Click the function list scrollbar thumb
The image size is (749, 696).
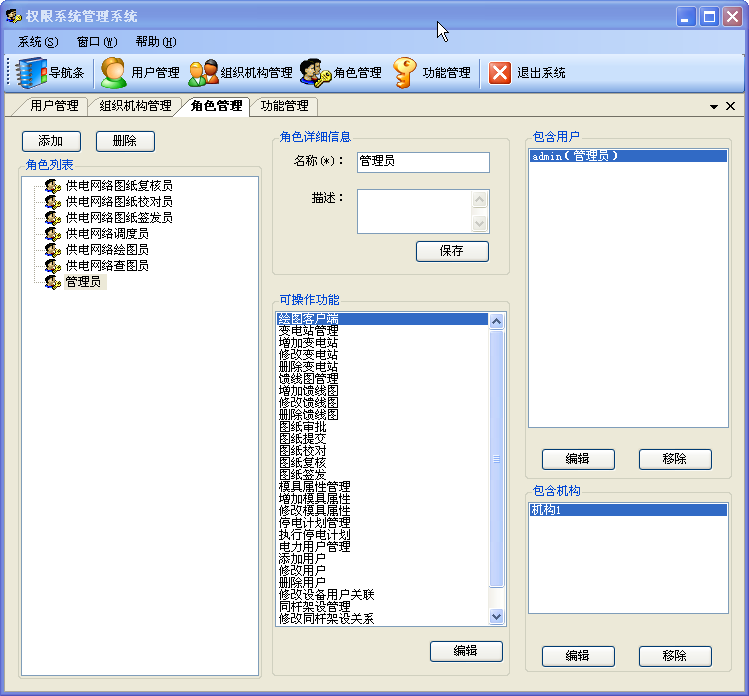pos(496,459)
